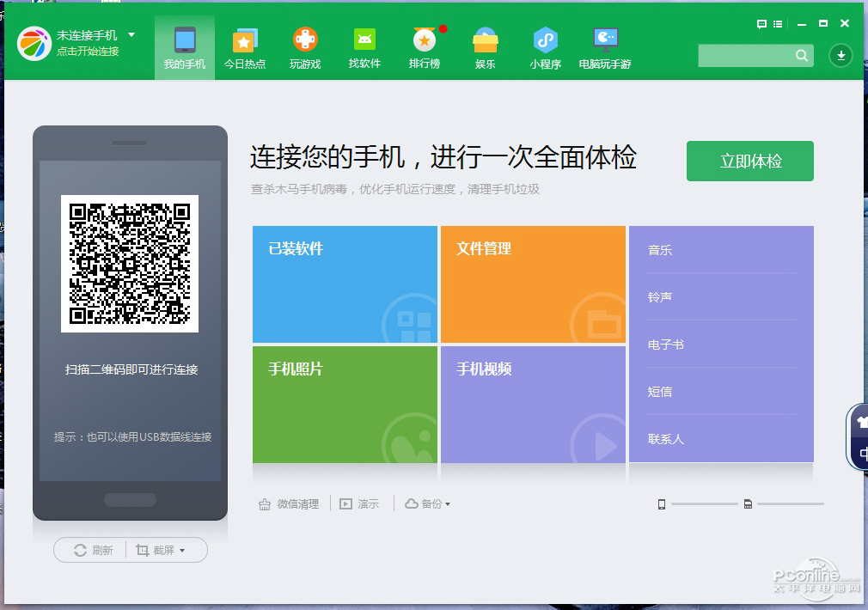The height and width of the screenshot is (610, 868).
Task: Click the floating shirt skin widget
Action: (x=861, y=422)
